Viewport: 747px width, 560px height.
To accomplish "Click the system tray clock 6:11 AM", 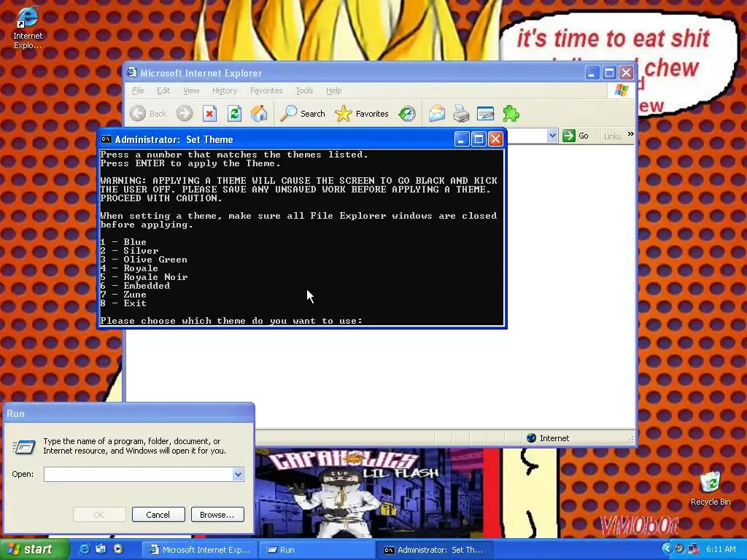I will 721,550.
